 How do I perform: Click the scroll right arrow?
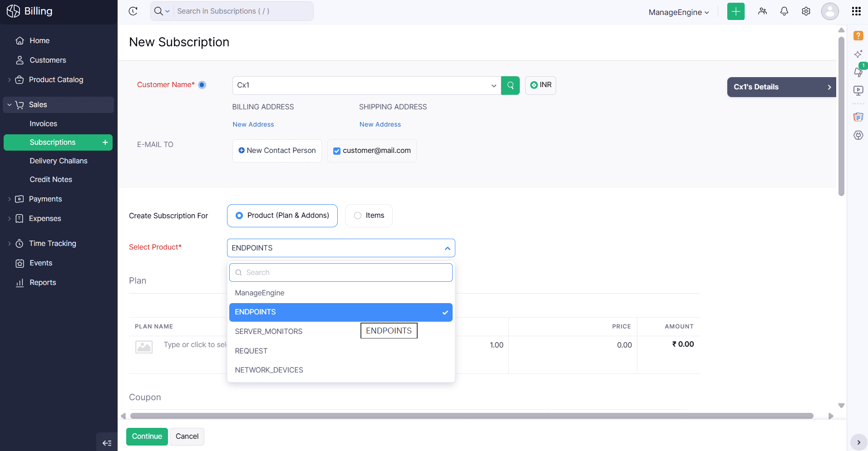pos(831,416)
